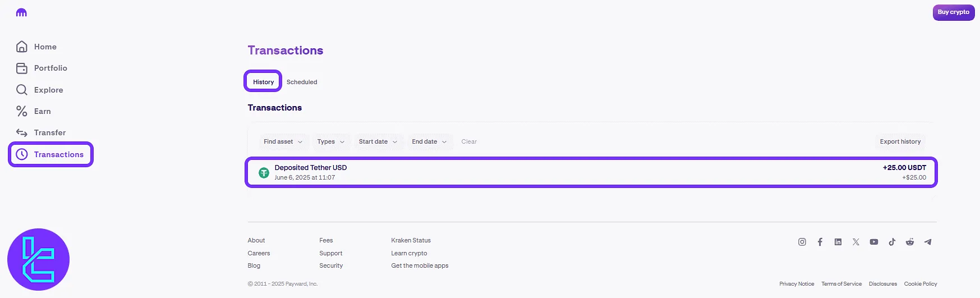Select Transactions in the sidebar
Image resolution: width=980 pixels, height=298 pixels.
click(50, 154)
